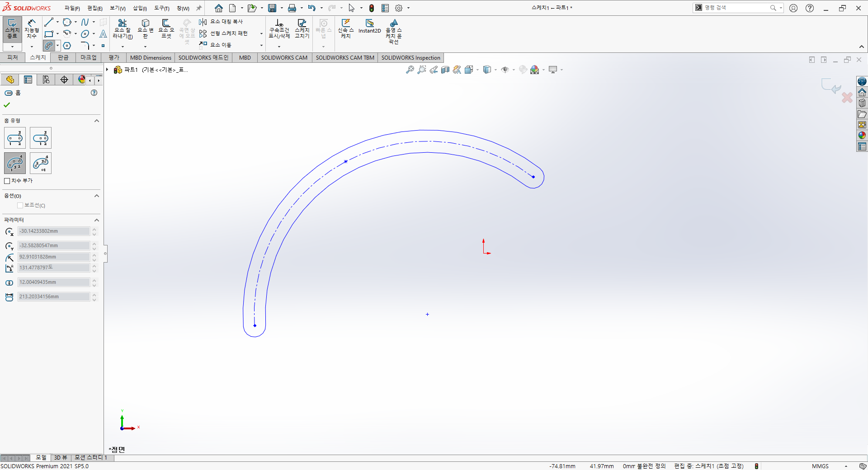Collapse the 파라미터 section
The width and height of the screenshot is (868, 470).
pos(97,220)
